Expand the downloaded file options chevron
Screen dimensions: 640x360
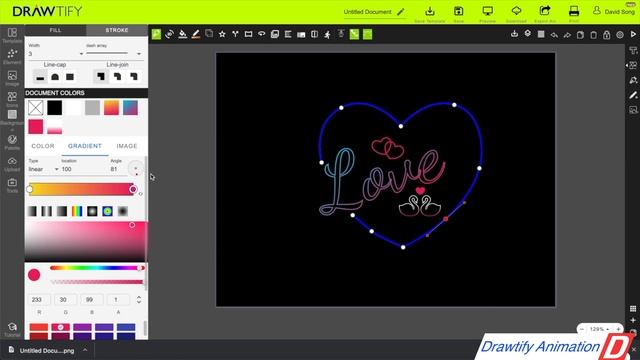point(85,350)
